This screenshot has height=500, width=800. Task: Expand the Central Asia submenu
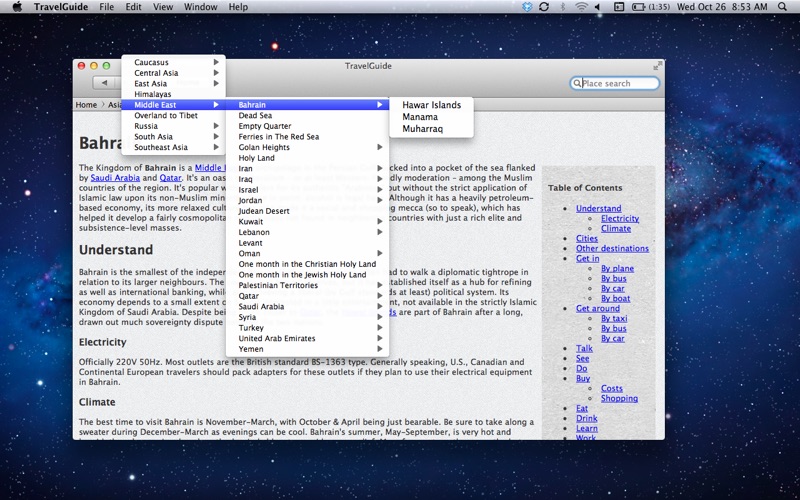pos(173,73)
